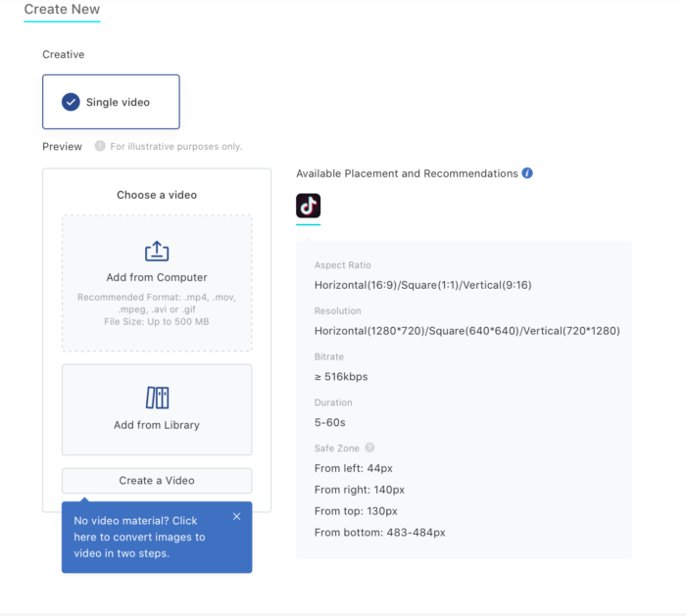Click the 'No video material?' tooltip text
Image resolution: width=686 pixels, height=616 pixels.
click(x=139, y=537)
